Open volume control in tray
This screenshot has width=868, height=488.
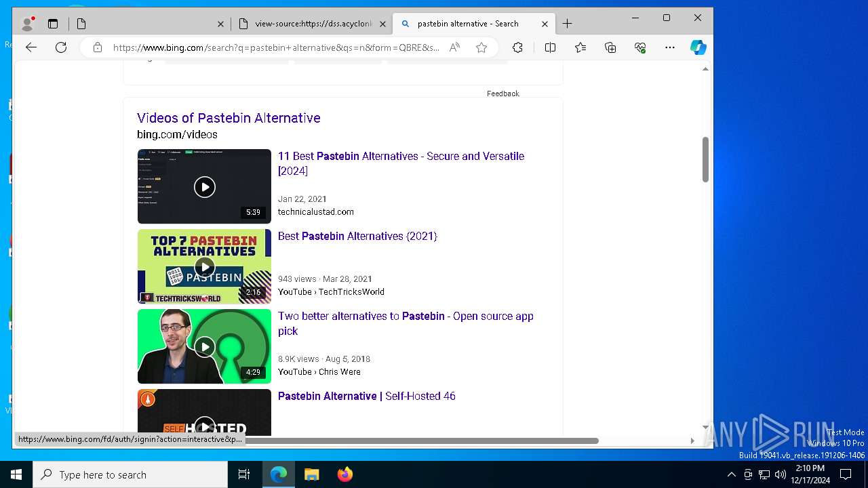click(780, 474)
